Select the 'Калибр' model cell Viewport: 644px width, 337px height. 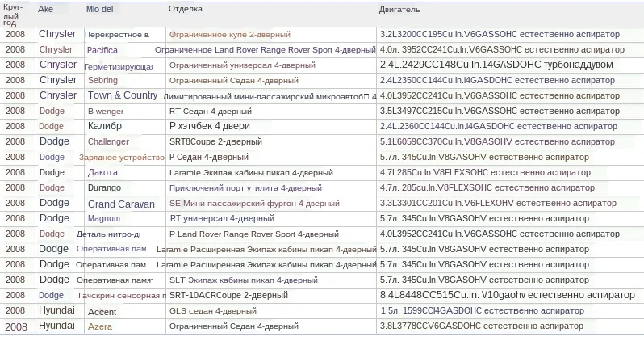105,126
